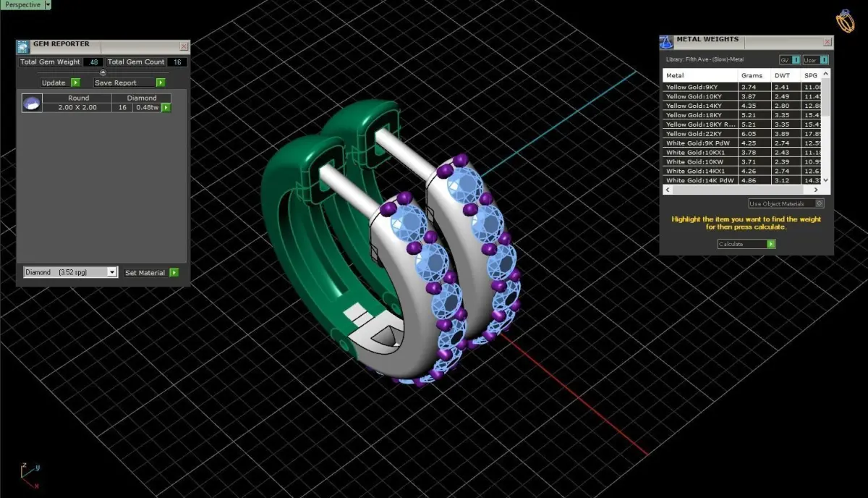Toggle Use Object Materials option

click(786, 204)
